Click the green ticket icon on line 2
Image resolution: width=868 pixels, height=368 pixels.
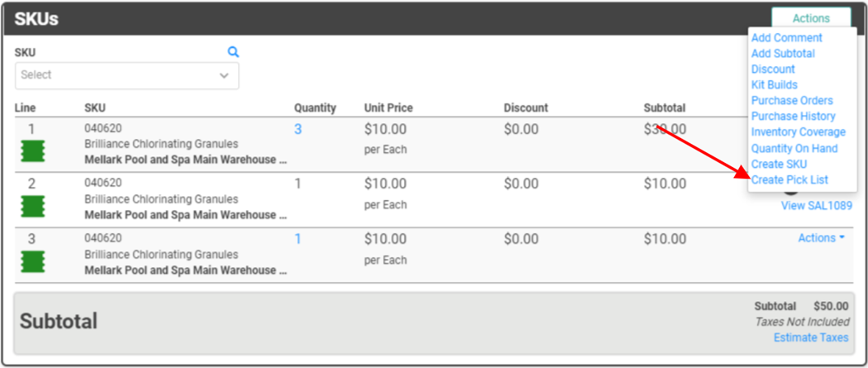coord(32,207)
